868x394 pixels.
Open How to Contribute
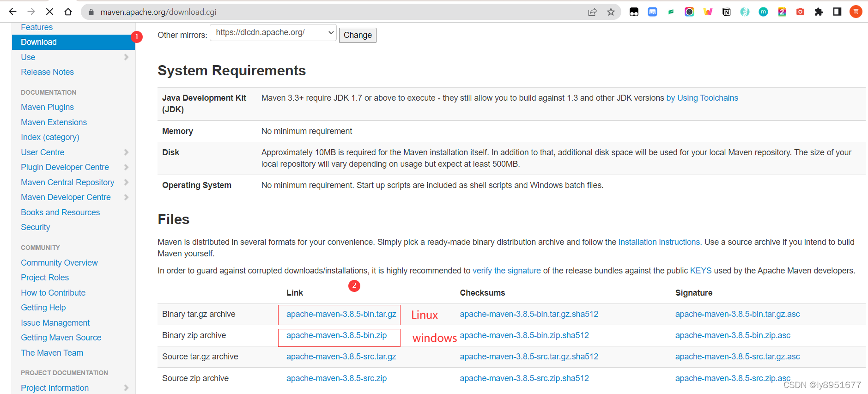tap(53, 293)
